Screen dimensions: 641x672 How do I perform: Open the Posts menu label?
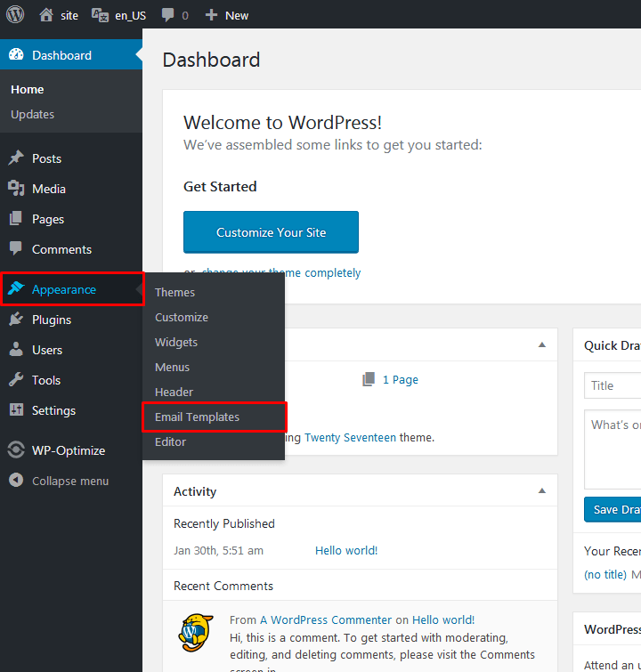tap(46, 158)
